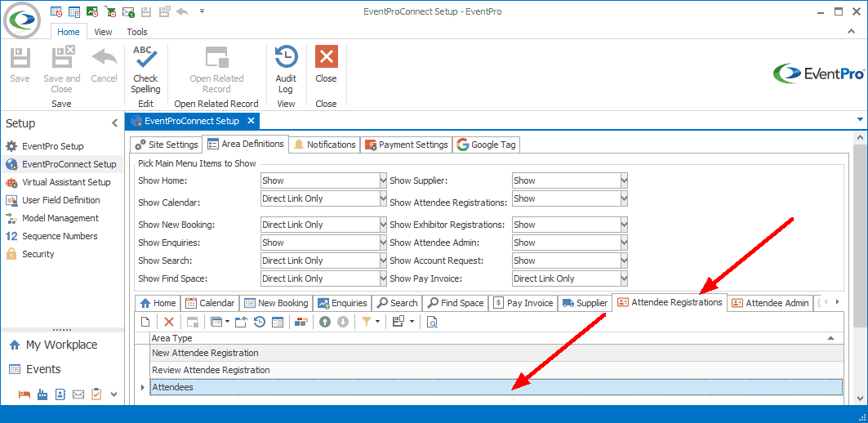This screenshot has height=423, width=868.
Task: Open EventPro Setup in sidebar
Action: (x=52, y=146)
